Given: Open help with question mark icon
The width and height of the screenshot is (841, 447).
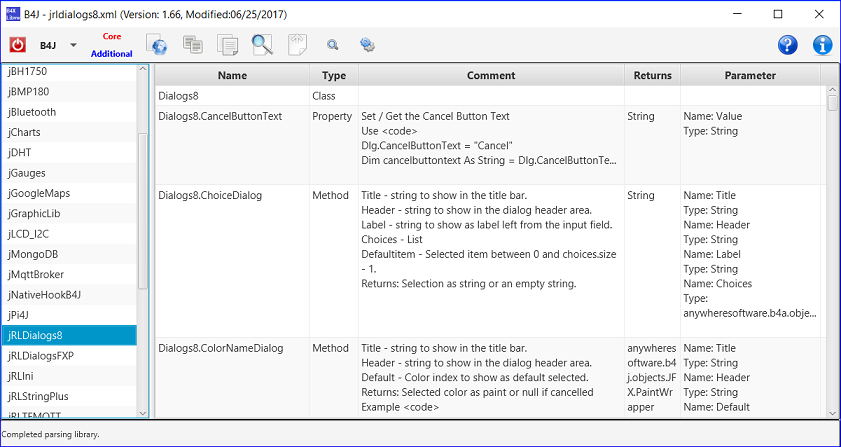Looking at the screenshot, I should (x=787, y=45).
